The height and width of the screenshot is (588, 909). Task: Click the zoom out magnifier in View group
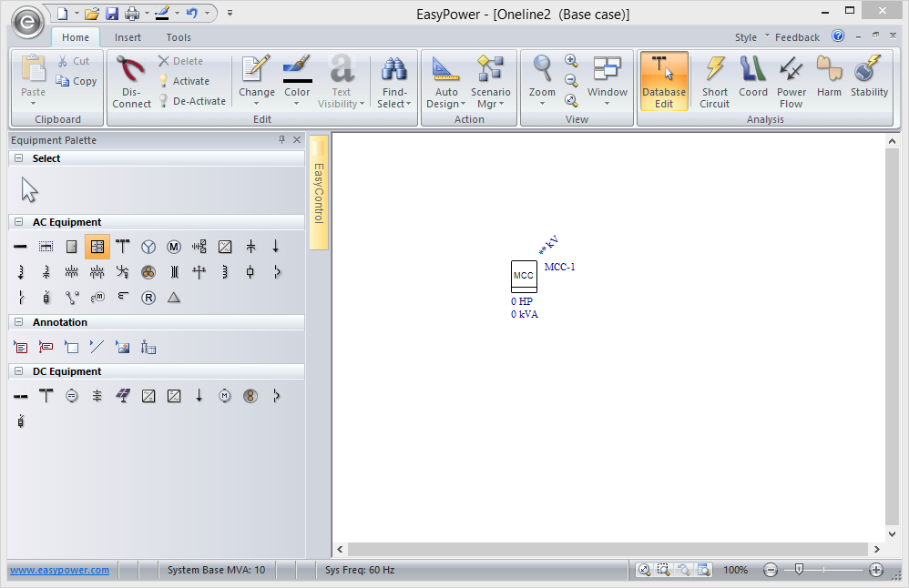571,80
